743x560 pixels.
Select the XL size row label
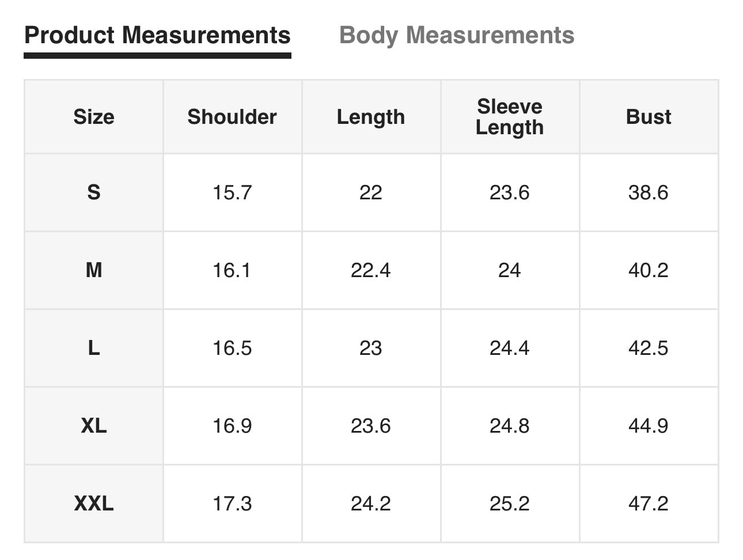[x=94, y=426]
